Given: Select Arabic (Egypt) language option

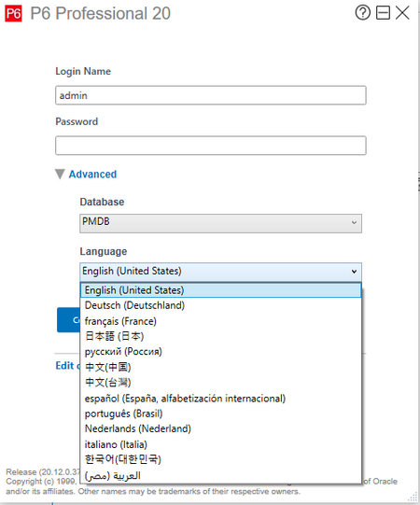Looking at the screenshot, I should click(x=221, y=476).
